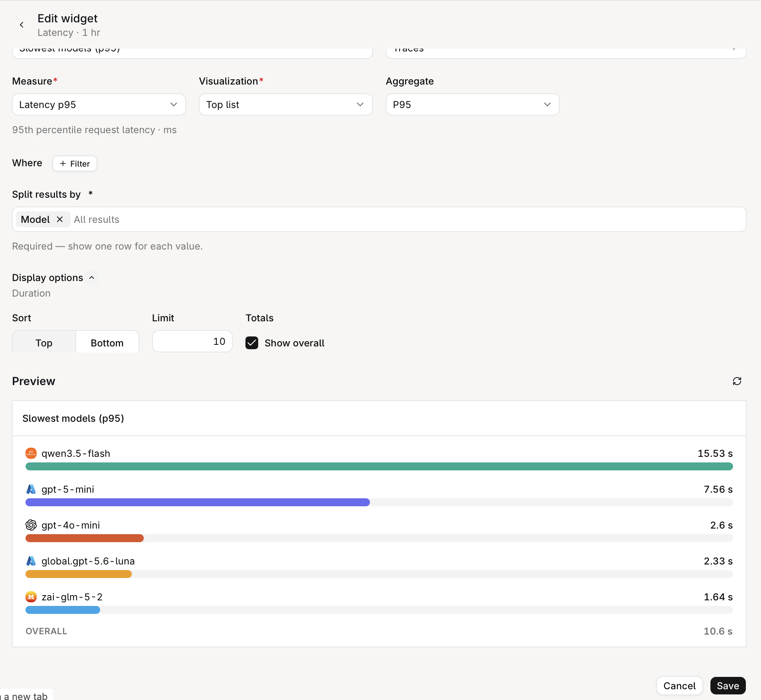Click the 1.64 s value

tap(718, 597)
